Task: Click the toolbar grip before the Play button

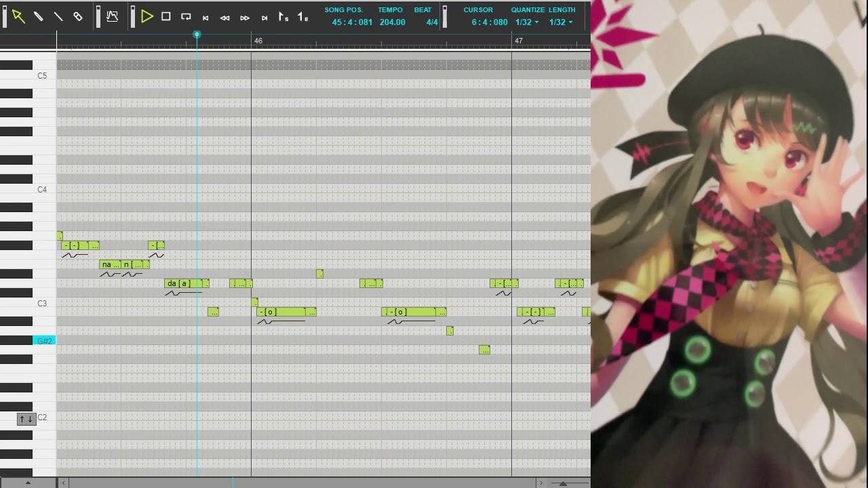Action: [x=133, y=17]
